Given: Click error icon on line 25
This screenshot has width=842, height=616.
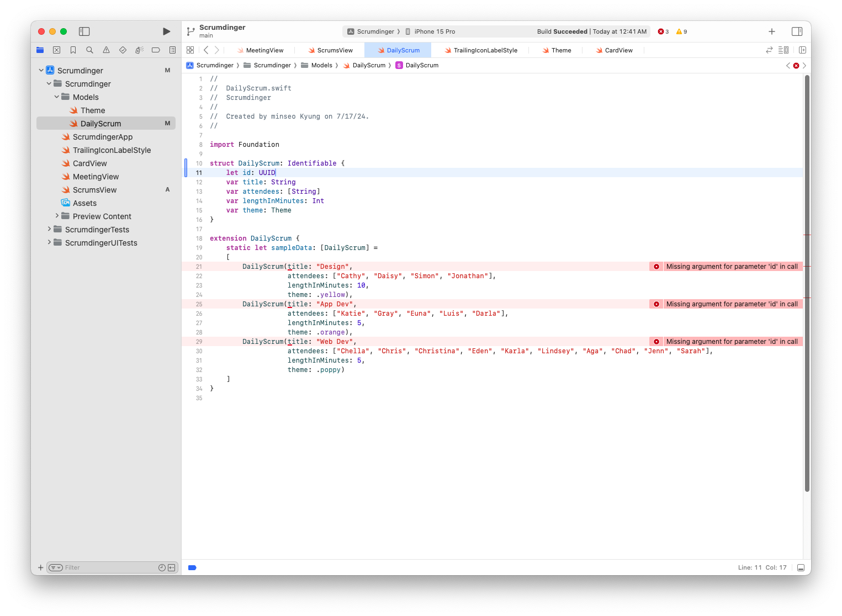Looking at the screenshot, I should [x=656, y=304].
